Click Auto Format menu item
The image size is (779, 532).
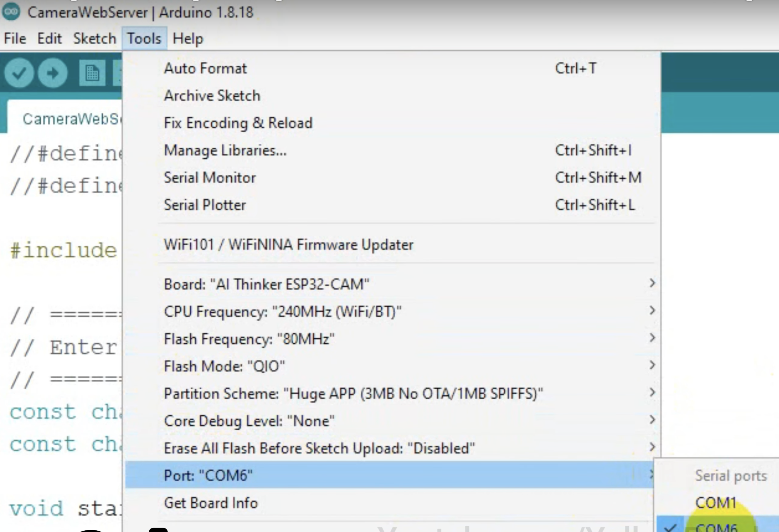[205, 68]
